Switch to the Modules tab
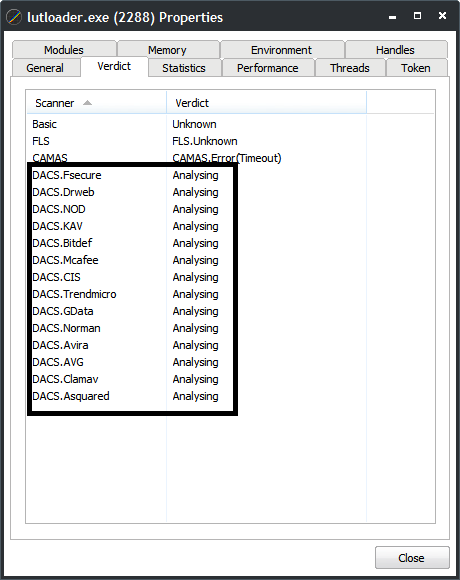Image resolution: width=460 pixels, height=580 pixels. (x=64, y=50)
